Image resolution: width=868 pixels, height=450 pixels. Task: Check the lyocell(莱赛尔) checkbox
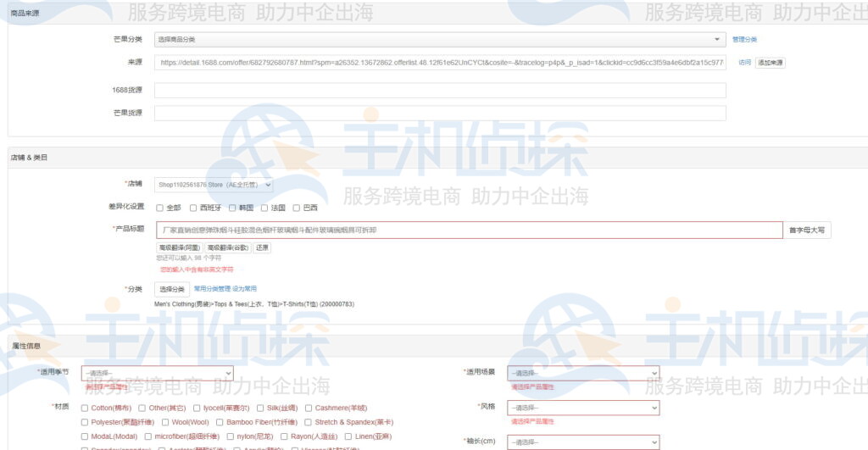click(x=197, y=408)
